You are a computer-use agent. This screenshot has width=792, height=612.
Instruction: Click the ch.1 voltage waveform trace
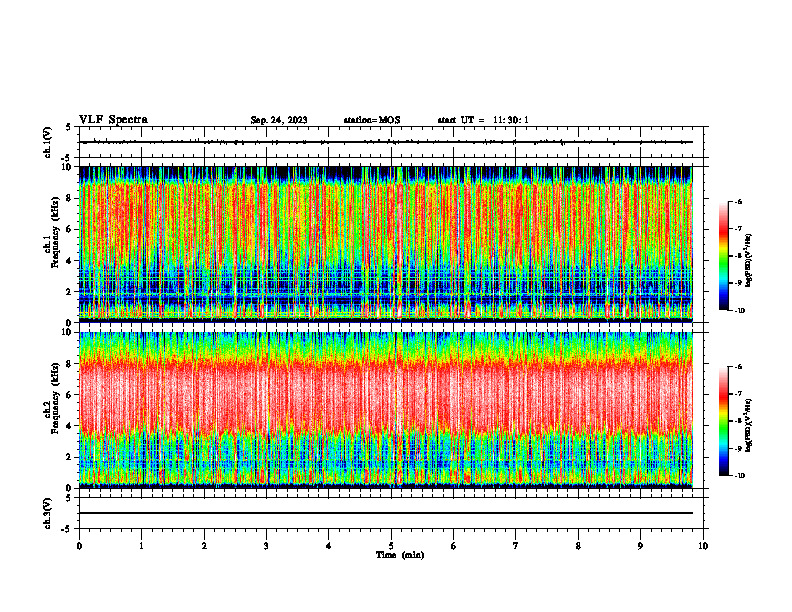tap(386, 142)
